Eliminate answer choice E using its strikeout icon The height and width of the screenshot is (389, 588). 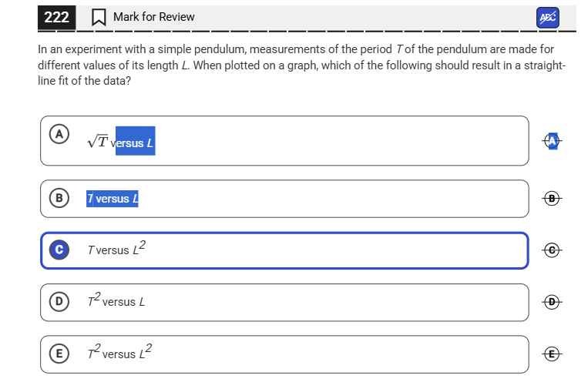coord(552,354)
